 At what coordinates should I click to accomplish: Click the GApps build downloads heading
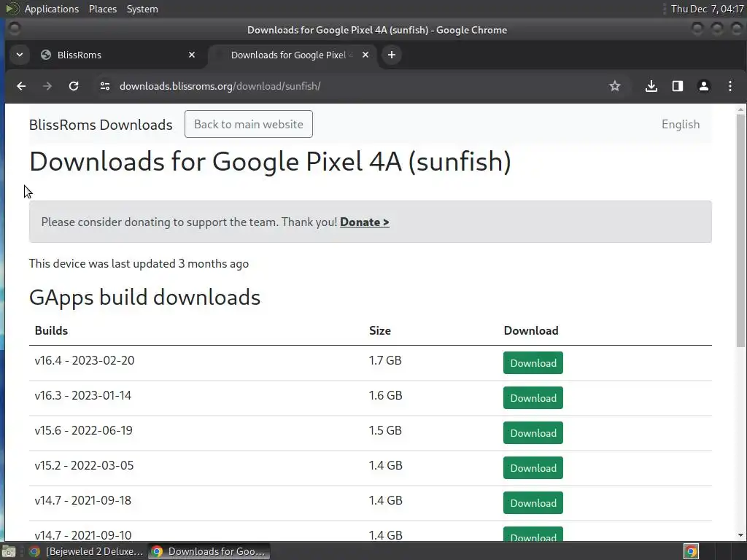pyautogui.click(x=145, y=297)
